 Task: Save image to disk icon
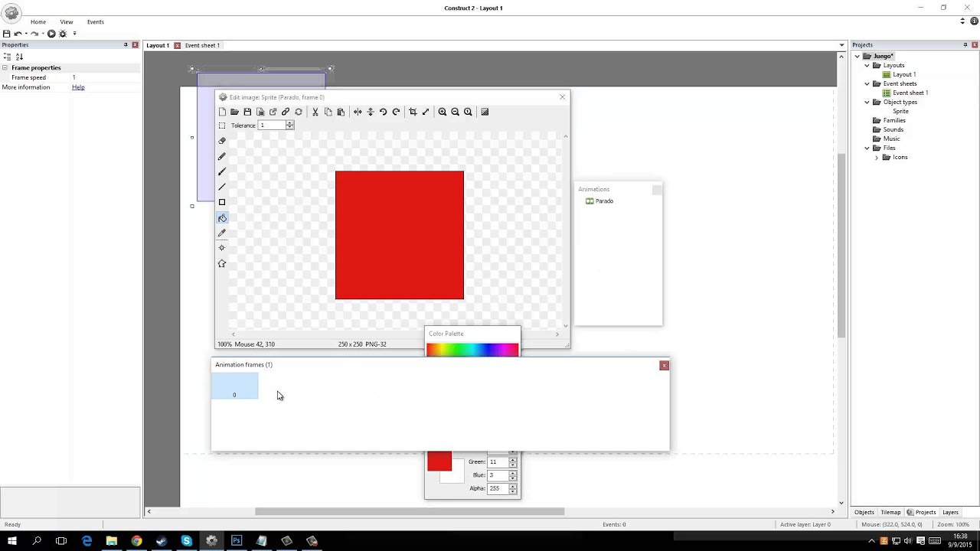click(x=247, y=112)
